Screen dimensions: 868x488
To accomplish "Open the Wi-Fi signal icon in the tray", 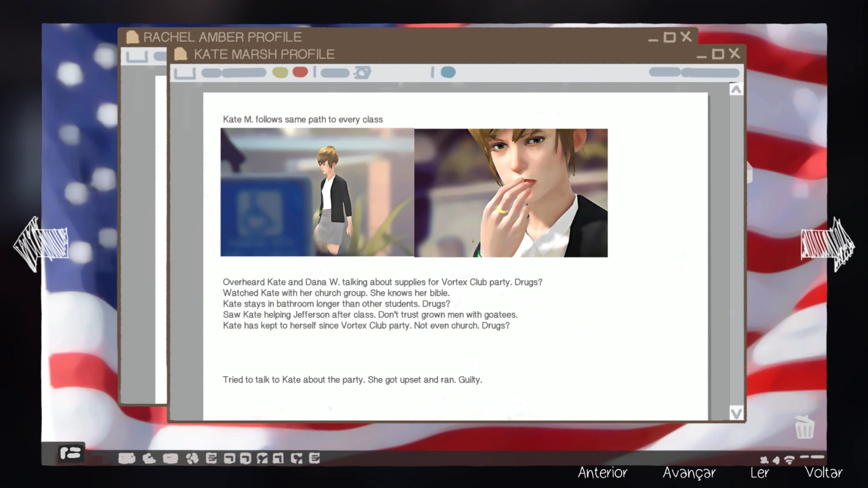I will click(x=789, y=459).
